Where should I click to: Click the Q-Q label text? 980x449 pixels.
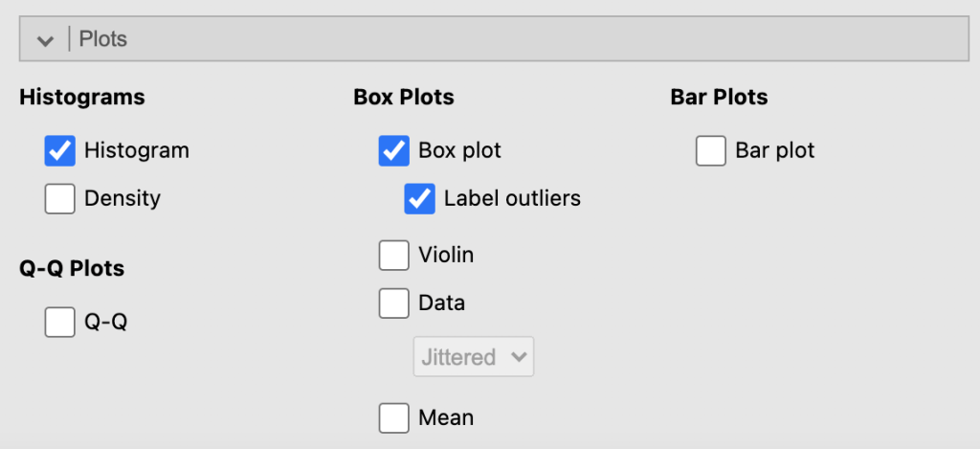point(106,322)
